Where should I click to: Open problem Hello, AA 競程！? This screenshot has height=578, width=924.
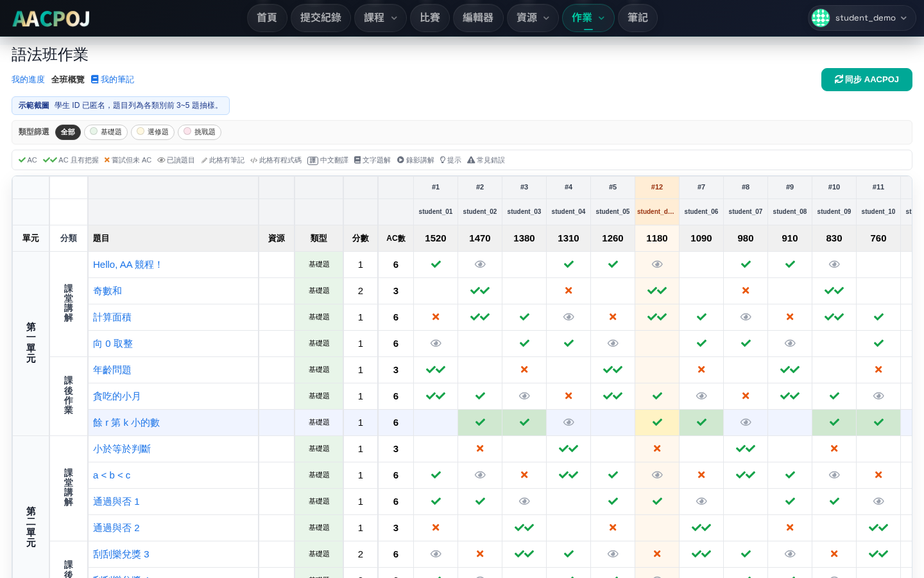[x=128, y=265]
